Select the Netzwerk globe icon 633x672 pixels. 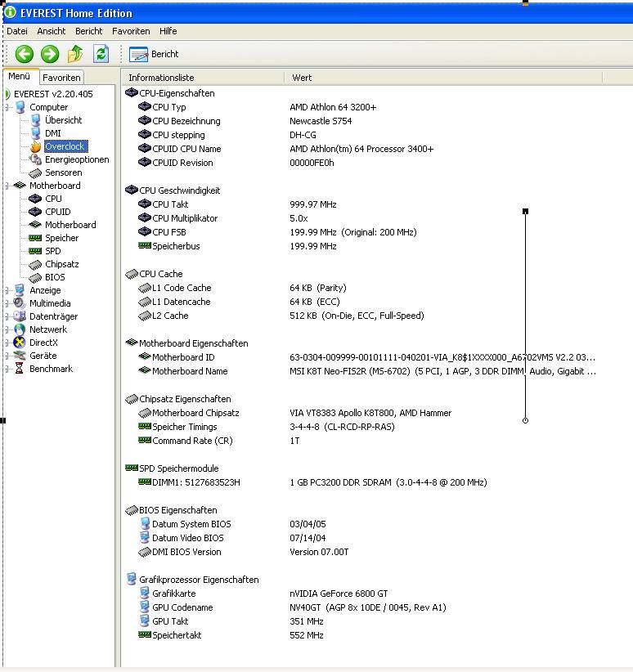click(20, 329)
